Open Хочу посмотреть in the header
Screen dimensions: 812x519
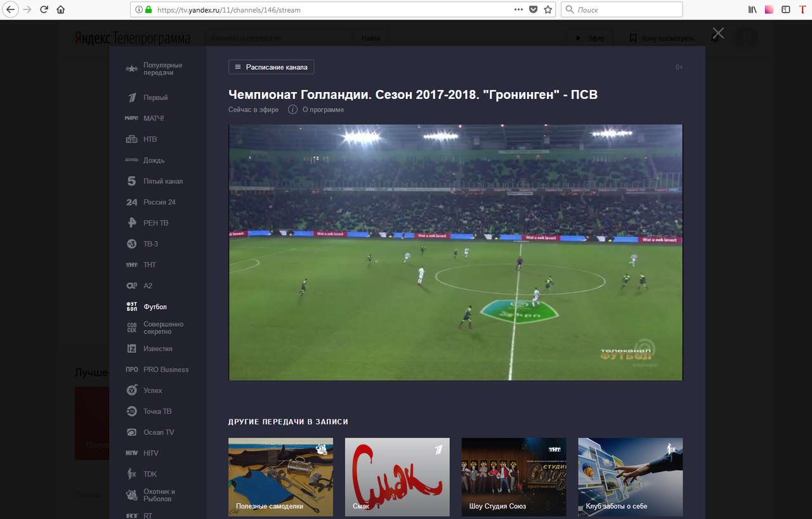coord(661,39)
